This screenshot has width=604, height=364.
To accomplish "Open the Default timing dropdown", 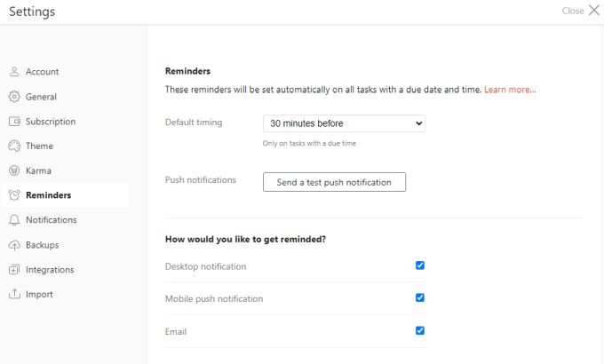I will [x=344, y=123].
